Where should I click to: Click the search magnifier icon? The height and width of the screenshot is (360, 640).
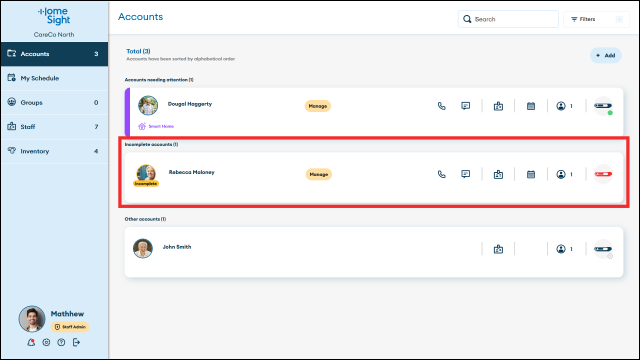[467, 19]
